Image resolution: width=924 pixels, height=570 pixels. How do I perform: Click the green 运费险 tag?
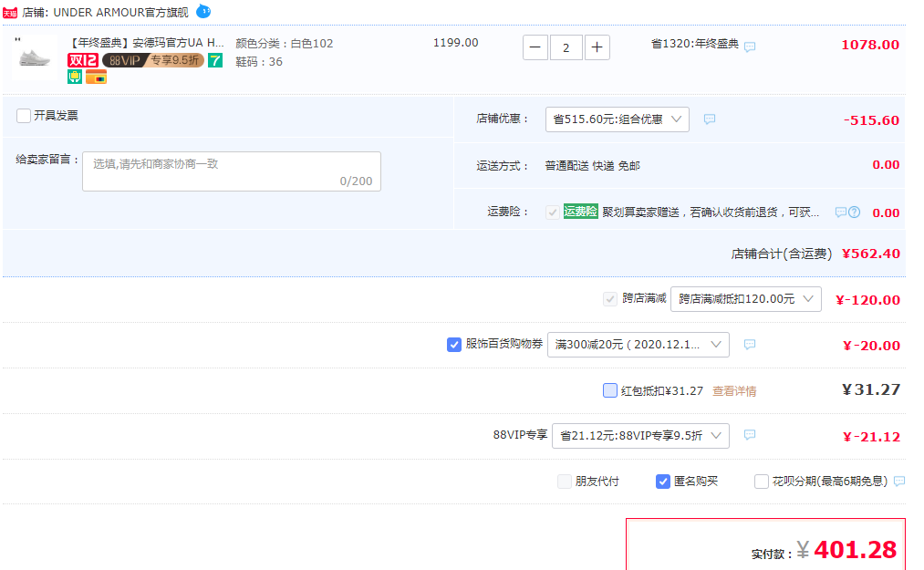[580, 211]
